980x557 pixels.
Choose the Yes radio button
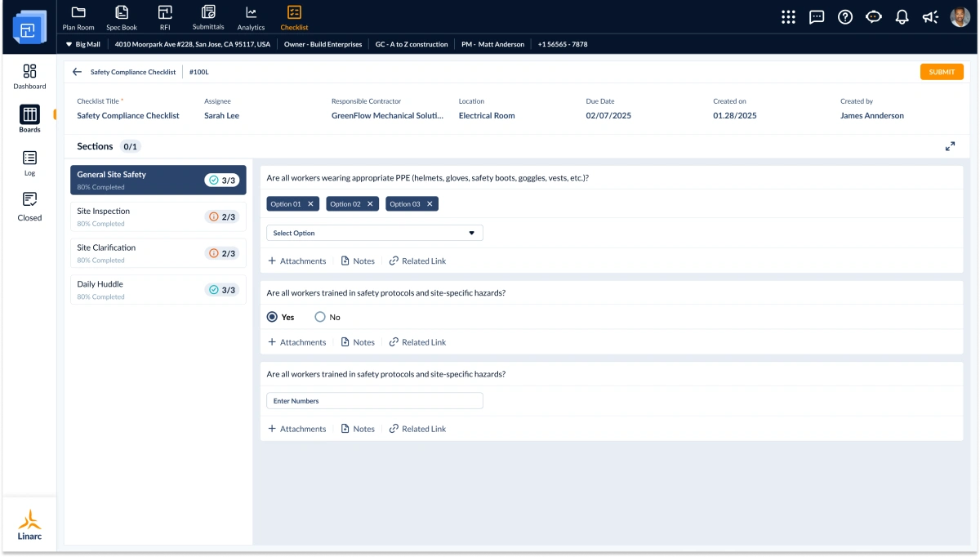[x=272, y=317]
